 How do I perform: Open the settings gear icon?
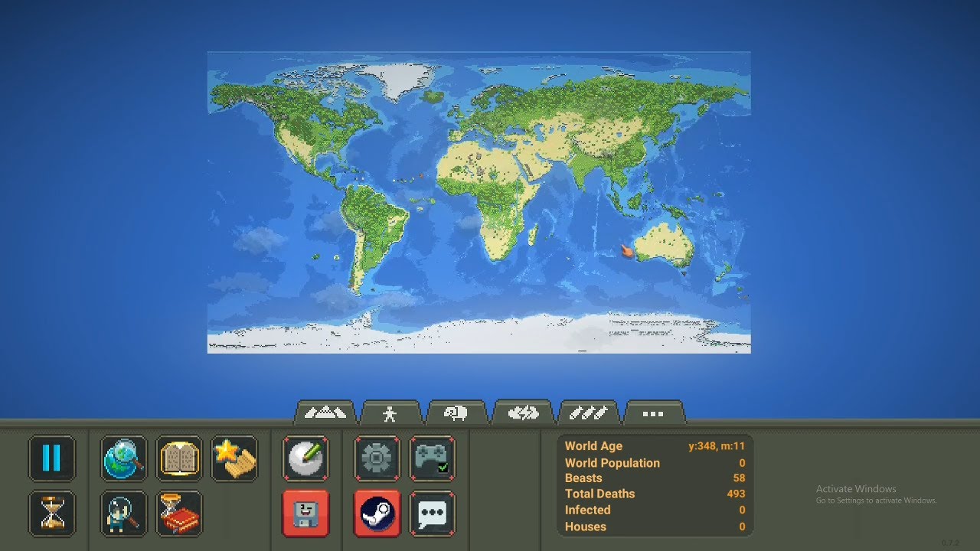[377, 458]
